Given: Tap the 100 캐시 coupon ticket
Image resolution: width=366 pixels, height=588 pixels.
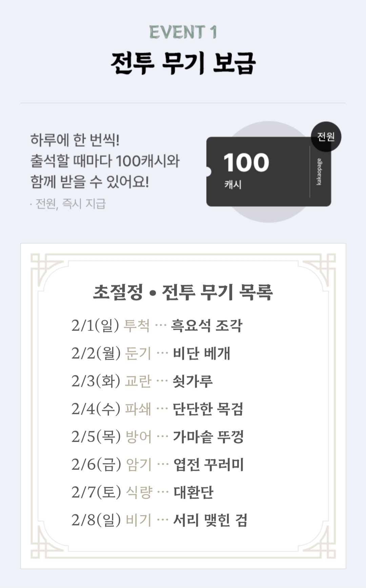Looking at the screenshot, I should 268,172.
